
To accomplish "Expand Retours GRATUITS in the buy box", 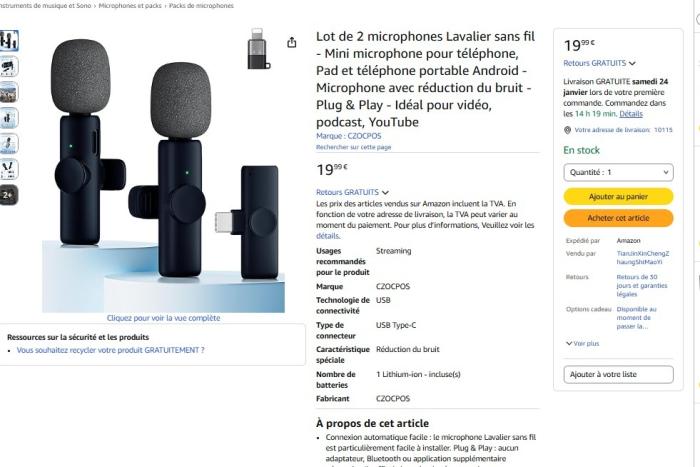I will coord(599,63).
